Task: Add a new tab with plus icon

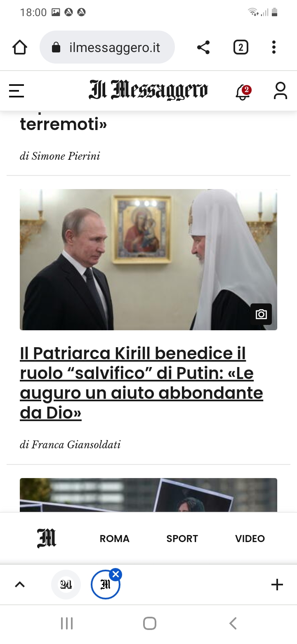Action: 277,585
